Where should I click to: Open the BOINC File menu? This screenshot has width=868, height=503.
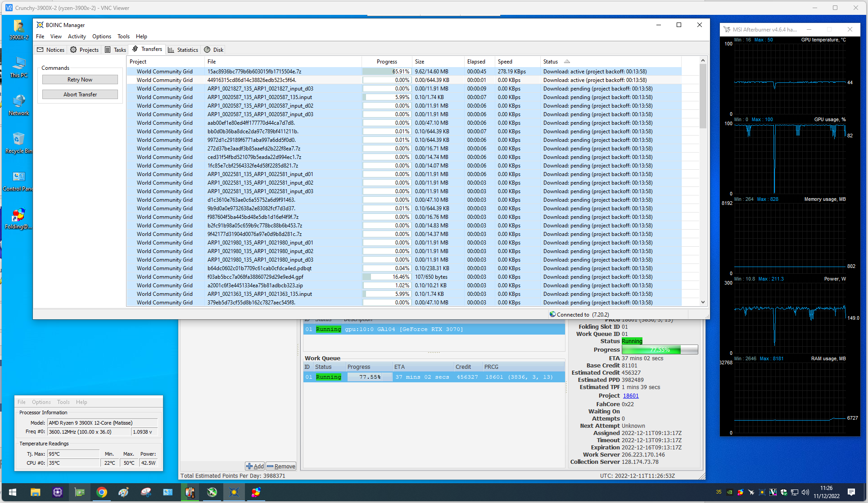tap(40, 36)
